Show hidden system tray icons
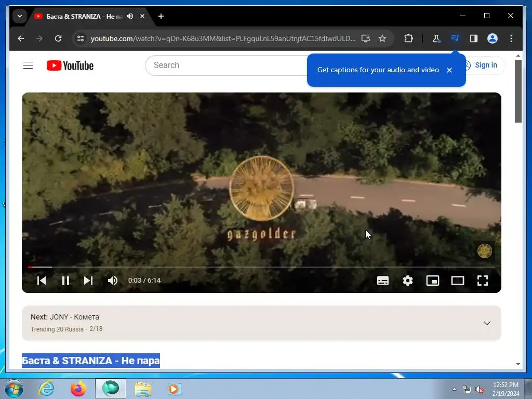 point(454,389)
